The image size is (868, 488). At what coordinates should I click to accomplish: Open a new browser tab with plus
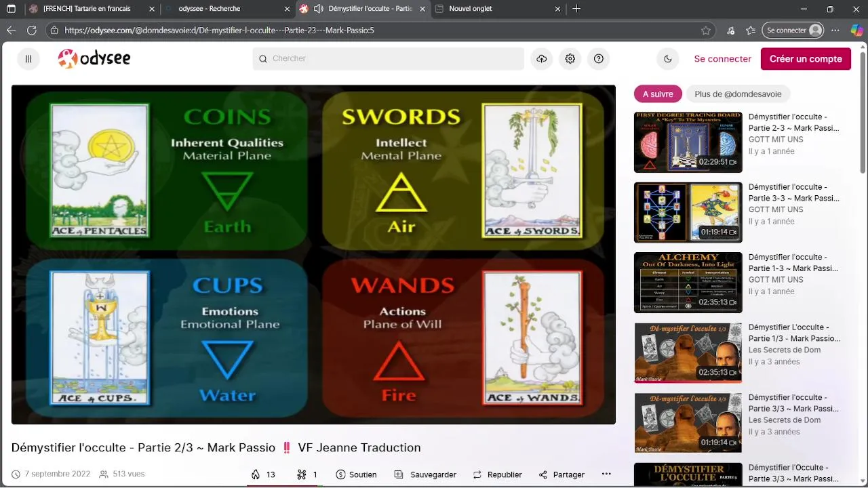point(576,9)
